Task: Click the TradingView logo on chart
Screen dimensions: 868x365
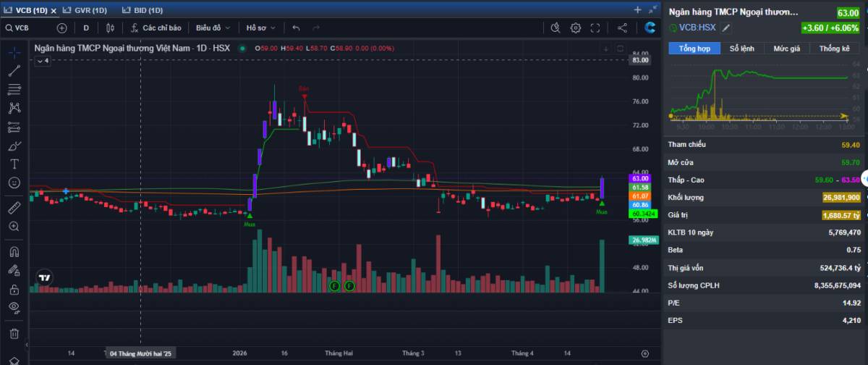Action: click(x=45, y=277)
